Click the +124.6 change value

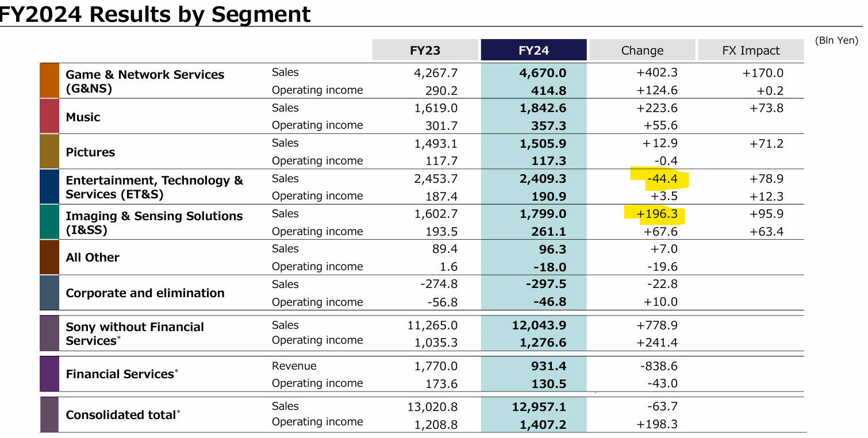[x=657, y=91]
